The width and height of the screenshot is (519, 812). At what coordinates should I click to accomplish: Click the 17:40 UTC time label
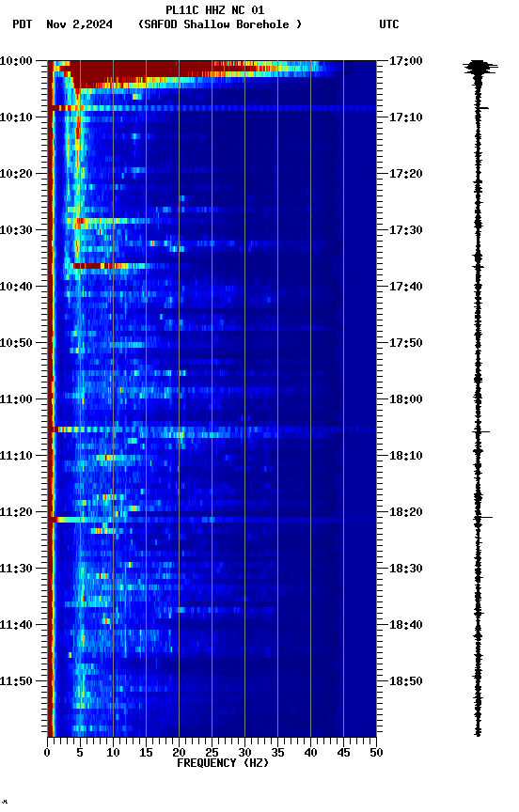[x=406, y=287]
